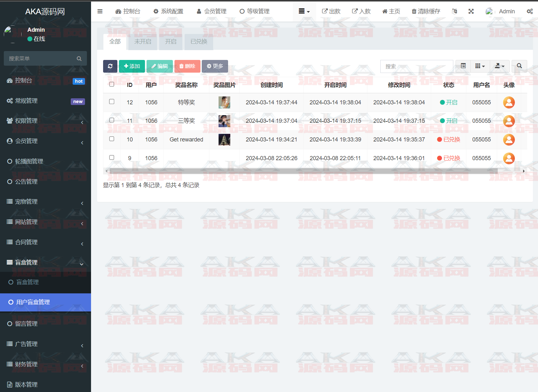Click the sidebar menu search magnifier icon
538x392 pixels.
pyautogui.click(x=79, y=59)
